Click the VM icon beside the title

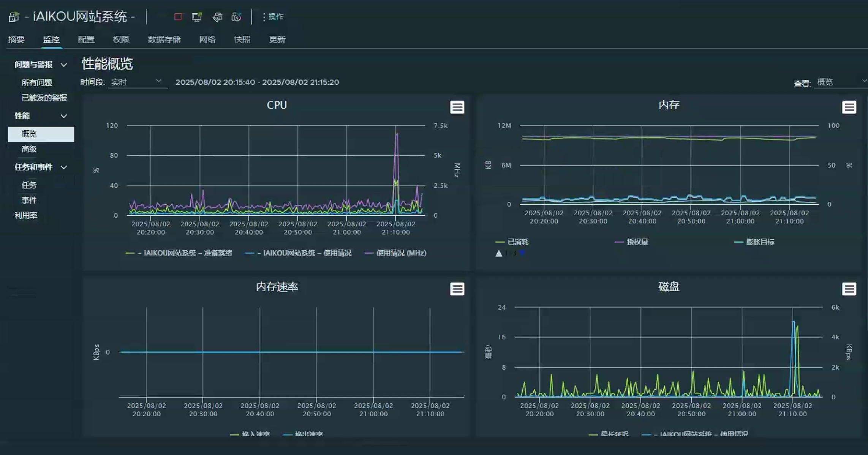click(13, 17)
